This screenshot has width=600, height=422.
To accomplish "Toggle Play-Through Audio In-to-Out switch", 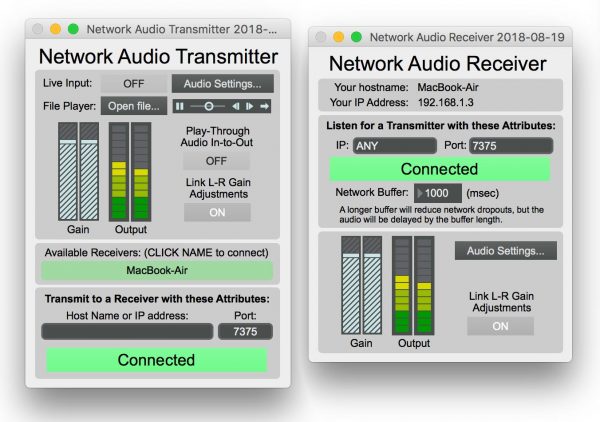I will 217,160.
